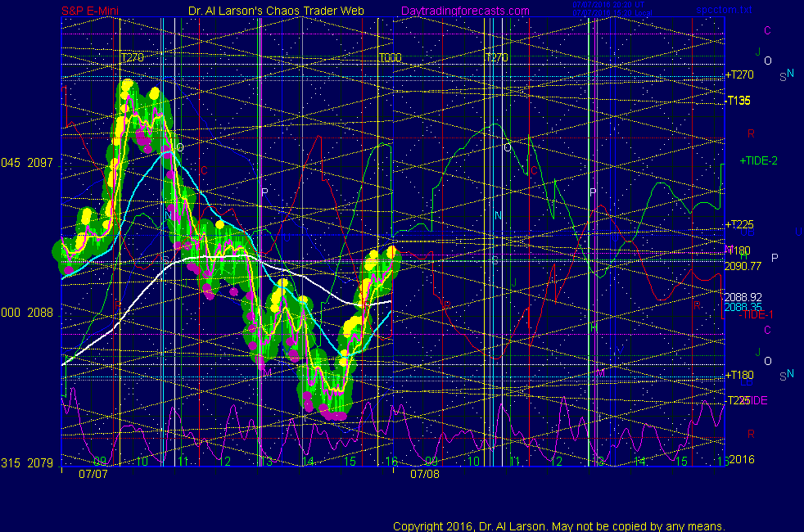This screenshot has width=804, height=532.
Task: Click the '+T225' level label
Action: 739,224
